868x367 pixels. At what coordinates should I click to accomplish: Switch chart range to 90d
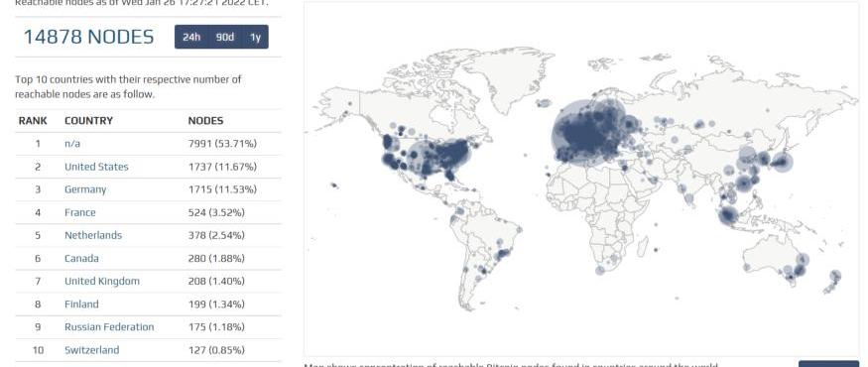225,37
